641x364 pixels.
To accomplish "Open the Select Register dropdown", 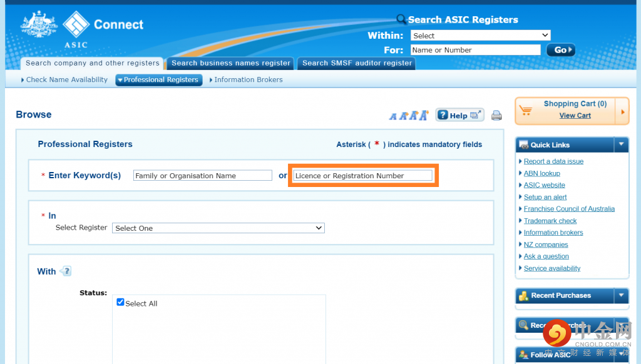I will 218,228.
